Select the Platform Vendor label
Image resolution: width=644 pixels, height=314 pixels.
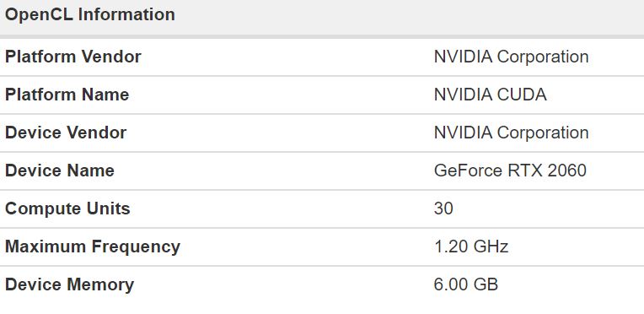[73, 57]
